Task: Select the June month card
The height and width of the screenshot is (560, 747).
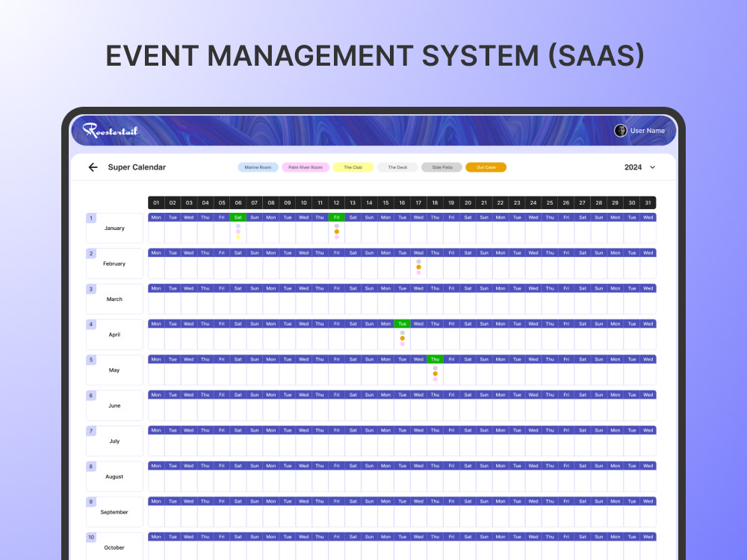Action: pyautogui.click(x=114, y=405)
